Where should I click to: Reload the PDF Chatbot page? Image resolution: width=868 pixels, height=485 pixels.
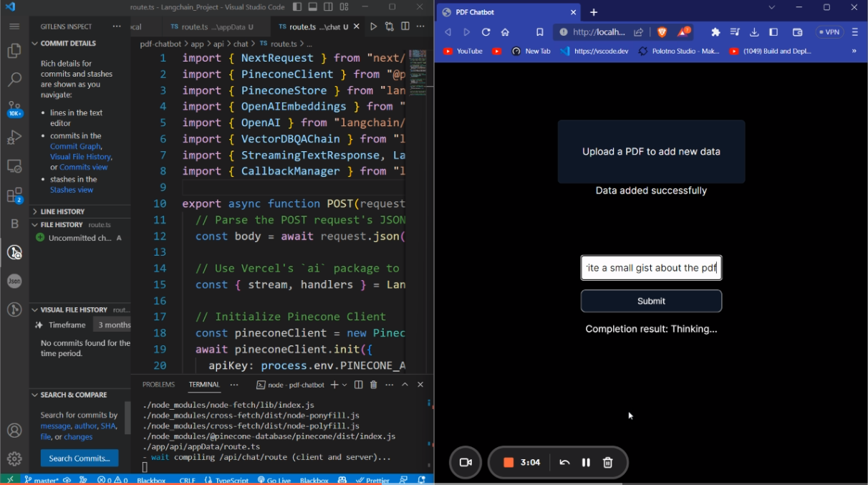tap(486, 32)
